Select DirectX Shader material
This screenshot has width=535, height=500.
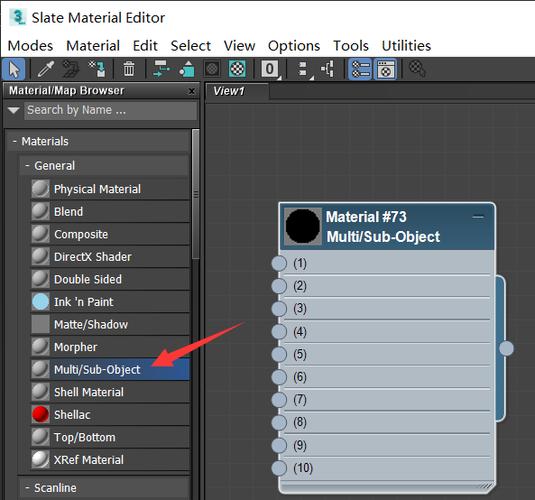(111, 257)
